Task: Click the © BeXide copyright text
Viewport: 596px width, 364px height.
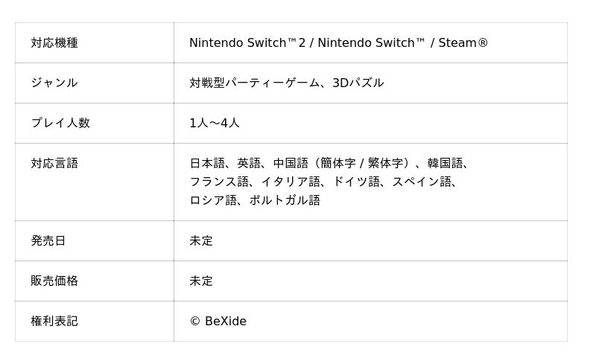Action: pyautogui.click(x=218, y=322)
